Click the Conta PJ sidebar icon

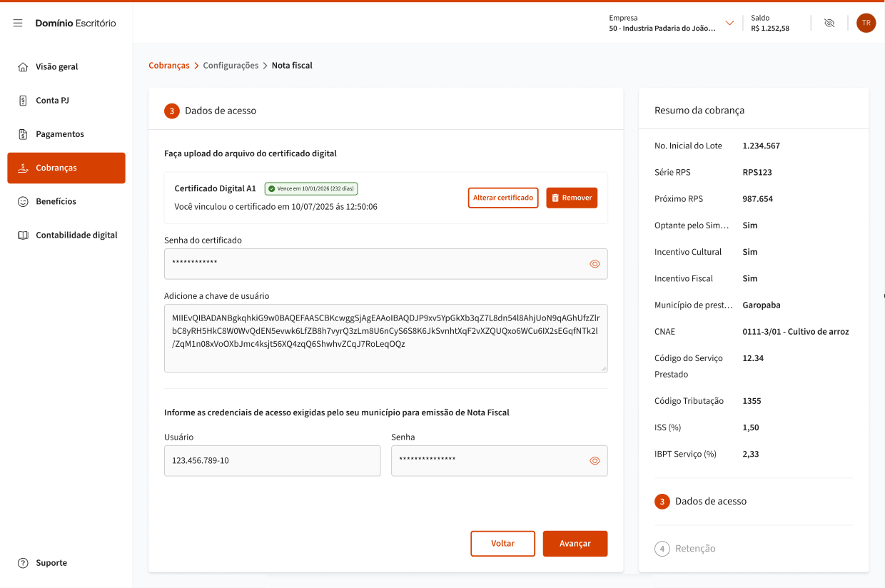pyautogui.click(x=23, y=101)
